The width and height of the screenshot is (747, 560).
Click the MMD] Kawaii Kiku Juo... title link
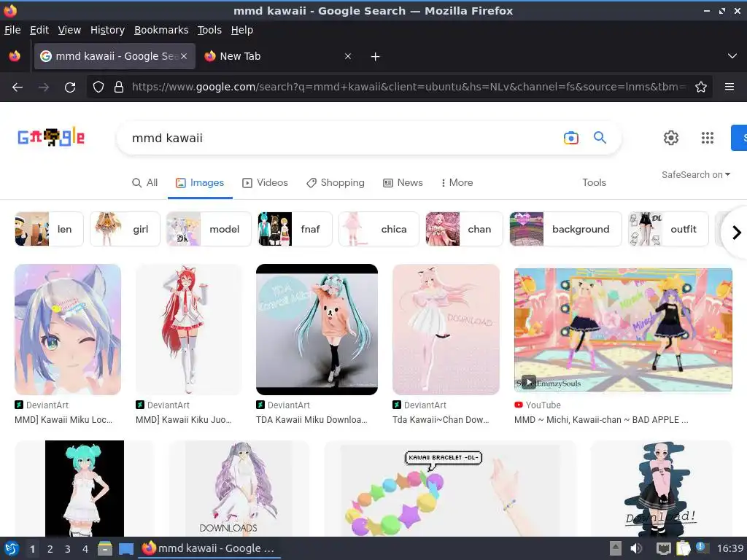[x=184, y=419]
